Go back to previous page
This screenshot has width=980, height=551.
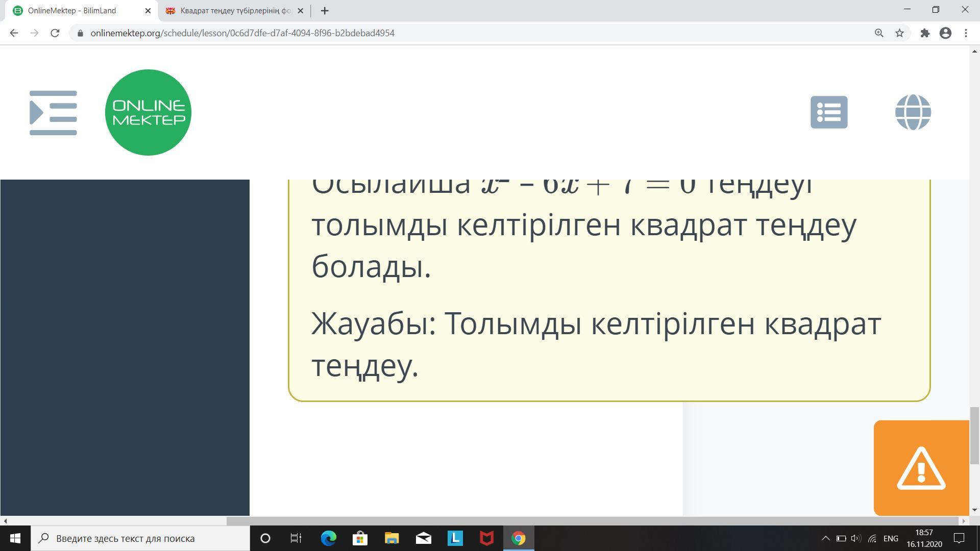coord(14,33)
